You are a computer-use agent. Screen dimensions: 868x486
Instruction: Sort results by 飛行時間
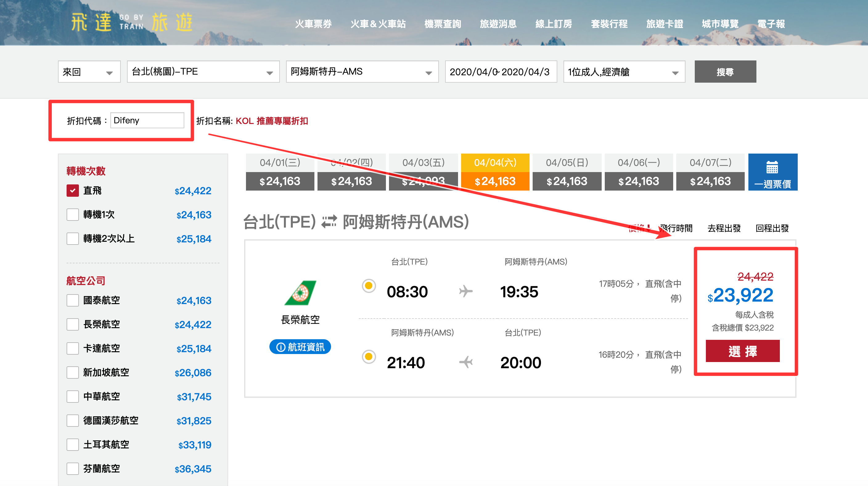[x=676, y=228]
